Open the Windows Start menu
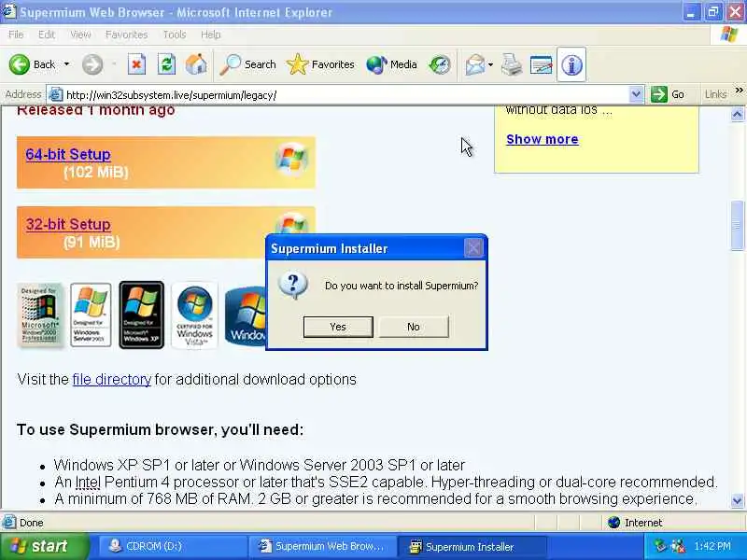Screen dimensions: 747x560 pyautogui.click(x=44, y=546)
